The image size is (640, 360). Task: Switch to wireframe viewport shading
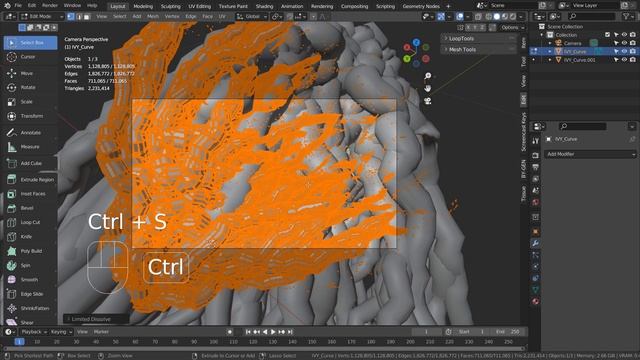pyautogui.click(x=489, y=17)
